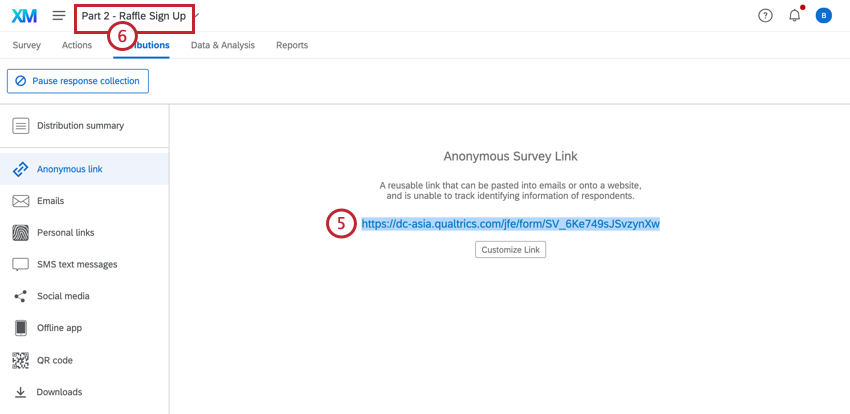
Task: Click the Downloads arrow icon
Action: 20,392
